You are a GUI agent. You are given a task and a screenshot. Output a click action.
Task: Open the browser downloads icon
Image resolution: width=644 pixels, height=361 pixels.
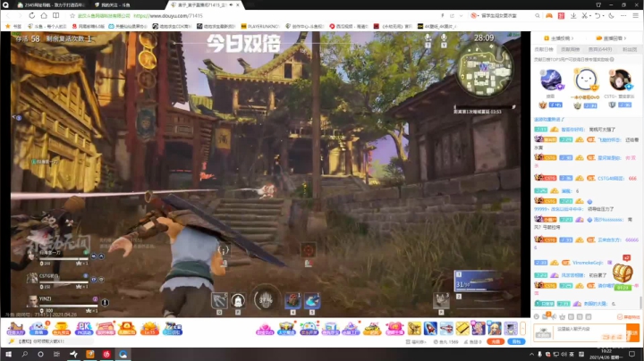click(573, 15)
